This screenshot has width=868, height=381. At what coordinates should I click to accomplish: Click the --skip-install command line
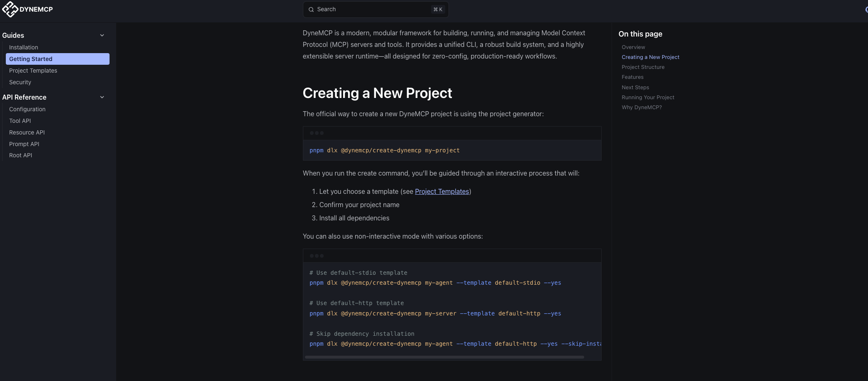[x=455, y=344]
